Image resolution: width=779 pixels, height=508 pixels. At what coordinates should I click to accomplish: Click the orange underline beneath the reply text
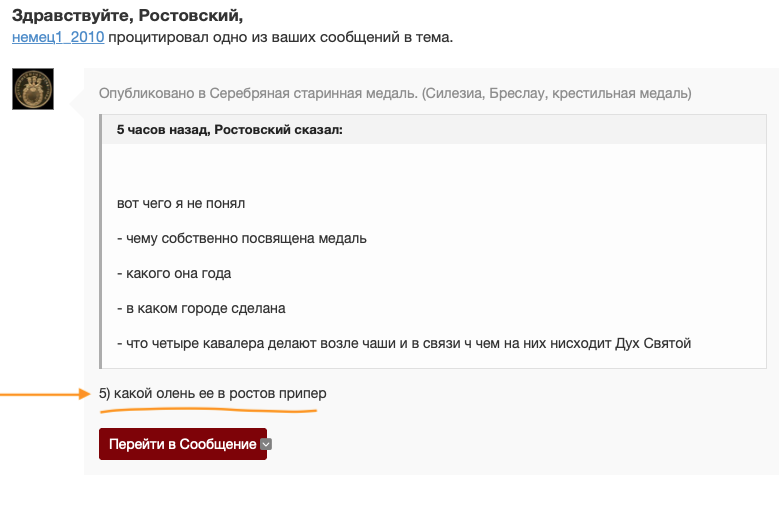pyautogui.click(x=208, y=410)
